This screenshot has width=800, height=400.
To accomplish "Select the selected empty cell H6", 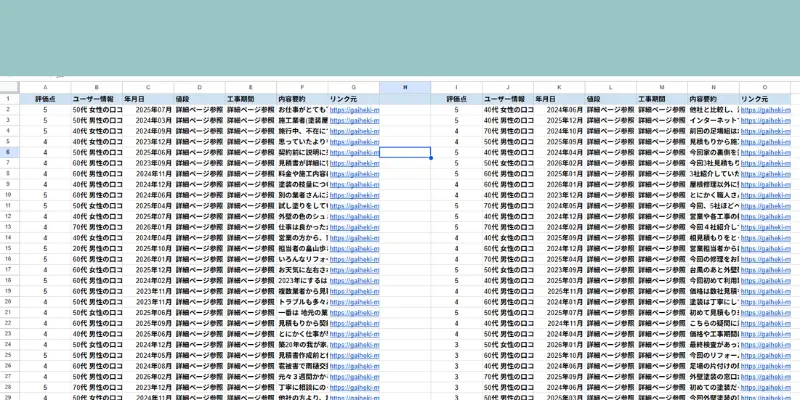I will click(405, 152).
